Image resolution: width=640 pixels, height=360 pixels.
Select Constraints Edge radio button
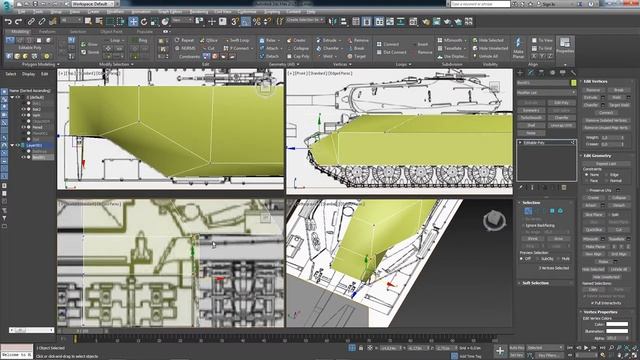607,174
